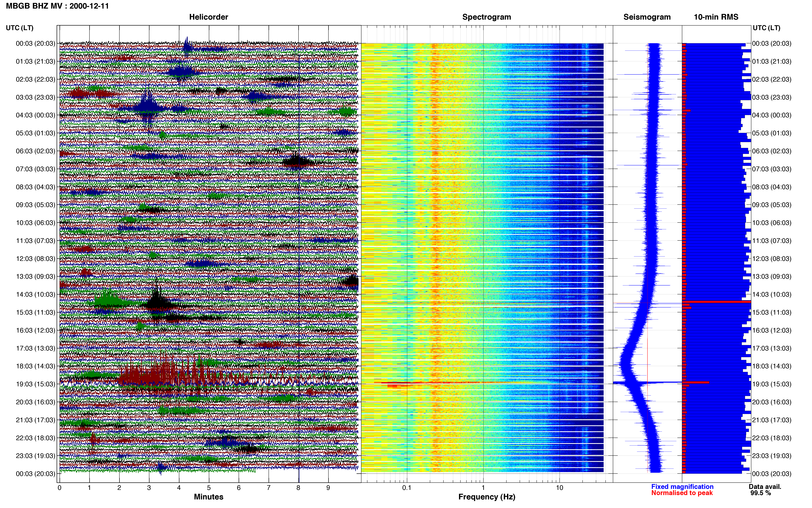Click the 'Fixed magnification' legend text
This screenshot has height=508, width=812.
[682, 487]
